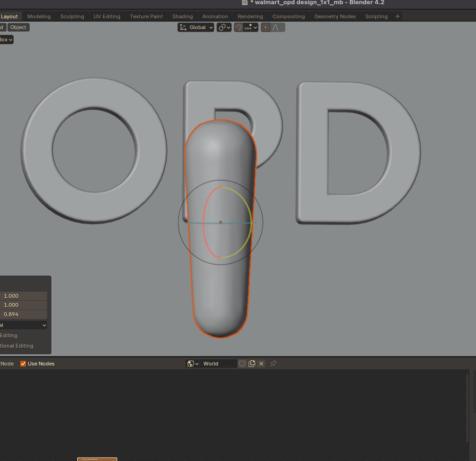Click the node editor vertical scrollbar
This screenshot has height=461, width=476.
467,408
